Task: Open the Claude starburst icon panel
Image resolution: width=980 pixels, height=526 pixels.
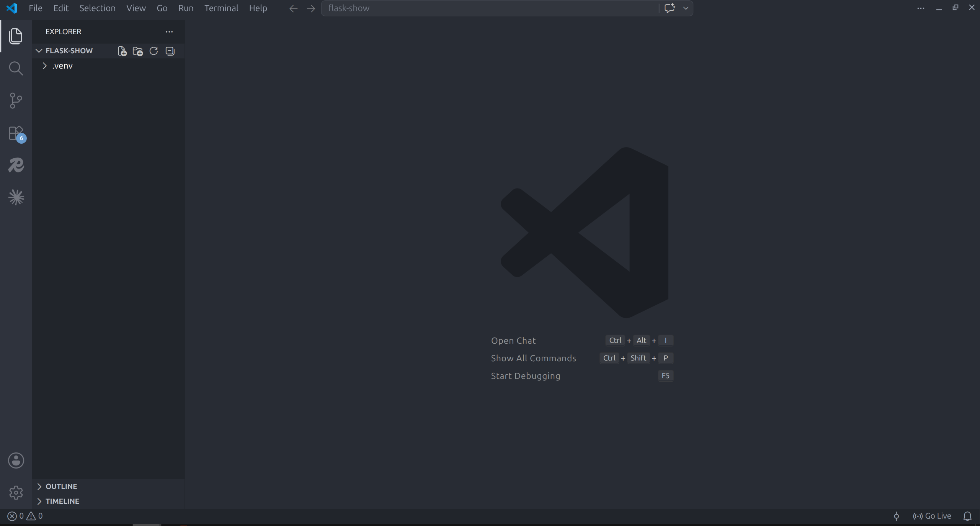Action: pyautogui.click(x=16, y=197)
